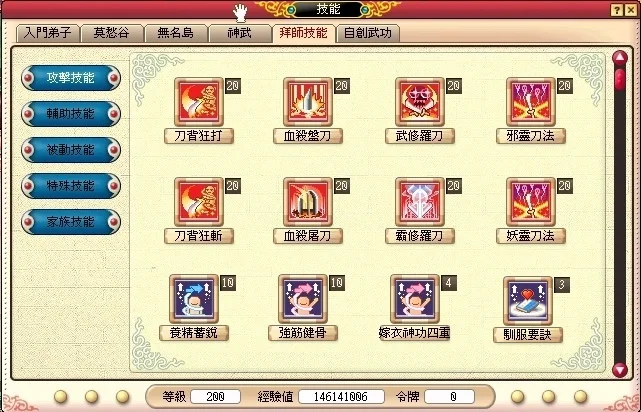Select the 刀背狂打 skill icon
641x412 pixels.
tap(199, 102)
